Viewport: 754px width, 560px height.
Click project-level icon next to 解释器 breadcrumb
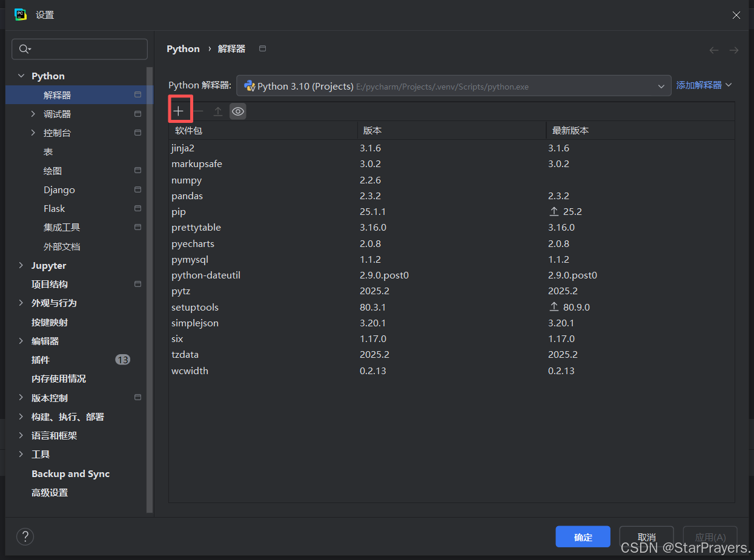click(x=262, y=48)
